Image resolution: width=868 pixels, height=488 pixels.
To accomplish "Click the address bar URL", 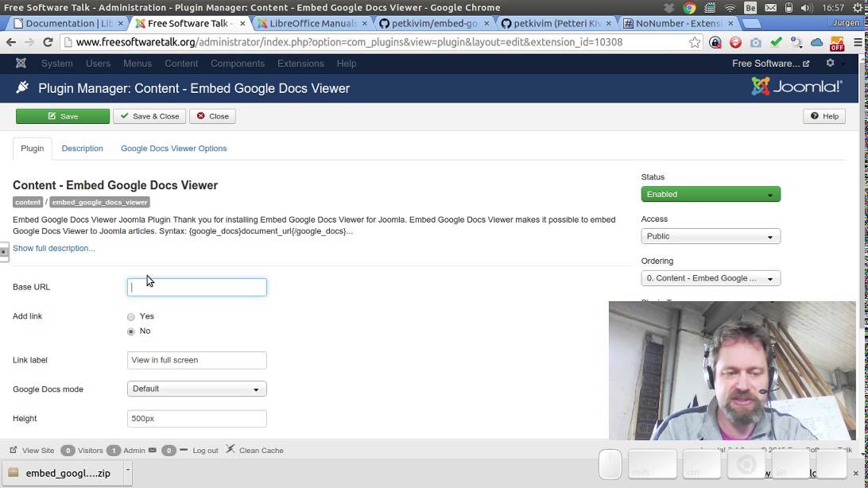I will 349,42.
